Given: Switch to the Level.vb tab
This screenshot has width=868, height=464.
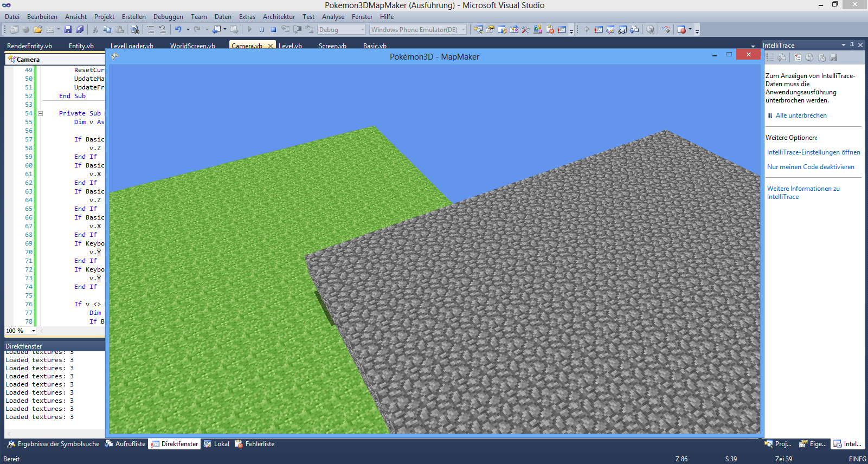Looking at the screenshot, I should [290, 46].
